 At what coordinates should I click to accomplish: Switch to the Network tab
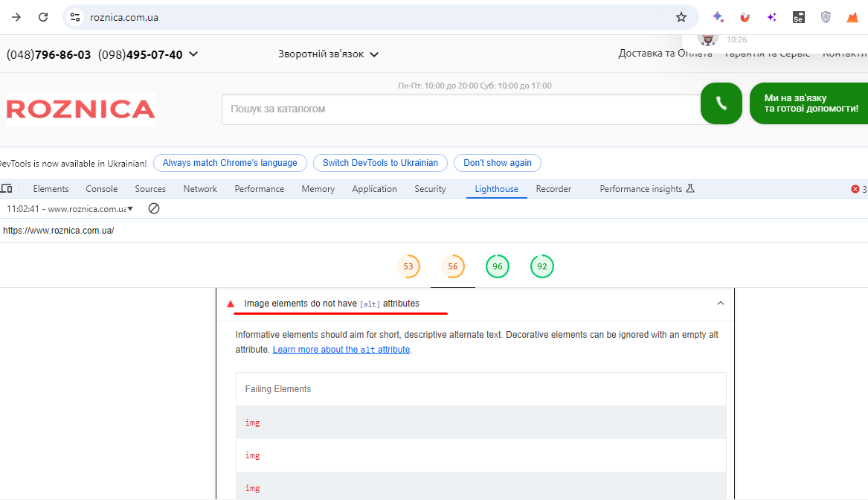tap(200, 189)
